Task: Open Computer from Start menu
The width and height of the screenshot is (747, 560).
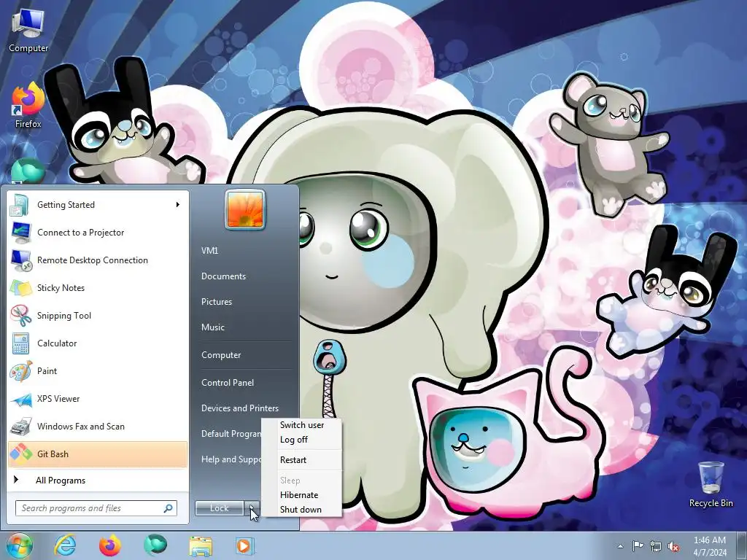Action: 245,355
